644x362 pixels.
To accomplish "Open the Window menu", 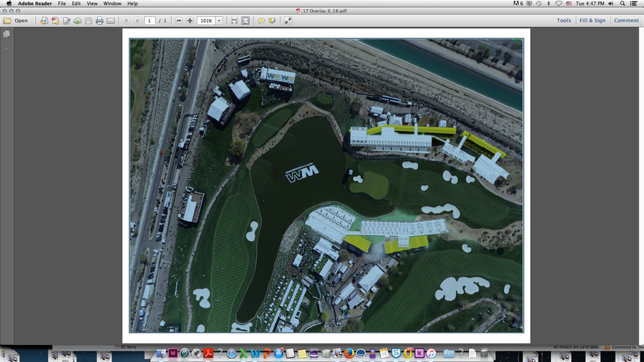I will point(112,4).
